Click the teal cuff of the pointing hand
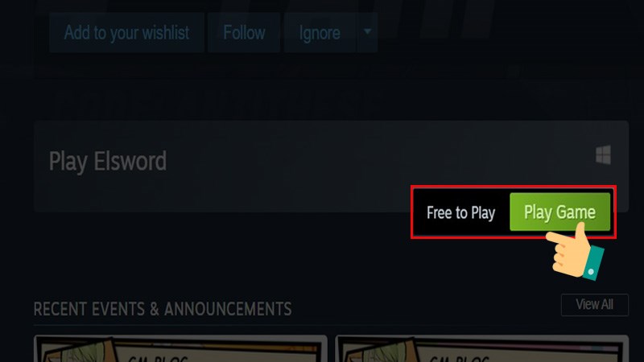Viewport: 644px width, 362px height. pos(594,263)
